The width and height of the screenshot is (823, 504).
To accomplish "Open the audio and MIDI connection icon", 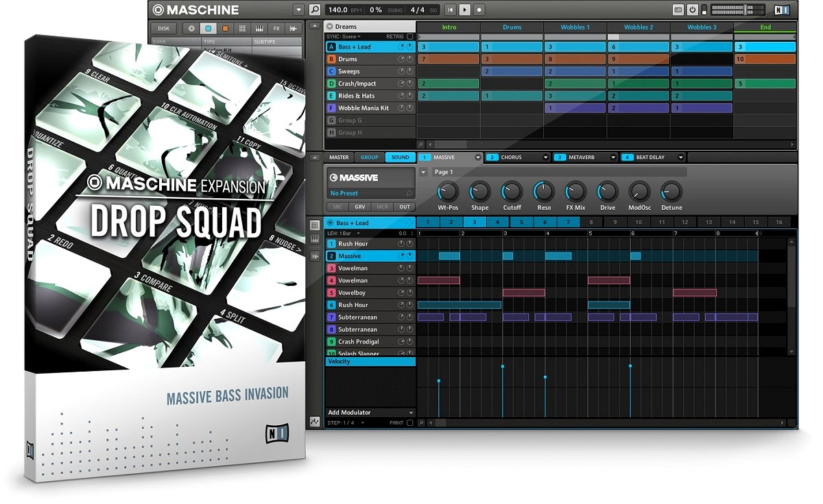I will (x=678, y=10).
